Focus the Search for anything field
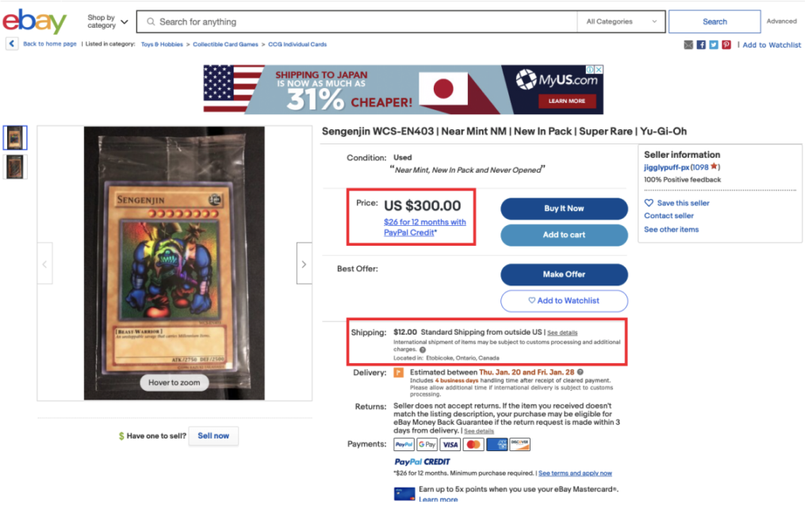 tap(358, 21)
